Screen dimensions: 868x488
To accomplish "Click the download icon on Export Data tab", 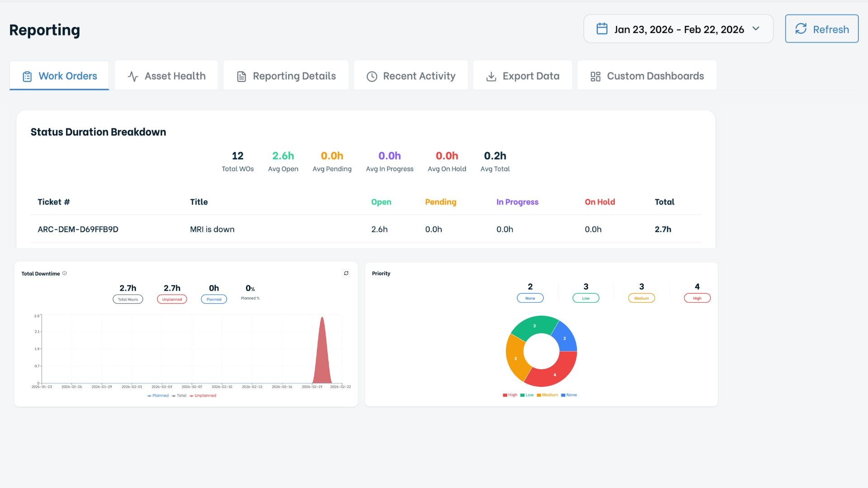I will coord(491,76).
